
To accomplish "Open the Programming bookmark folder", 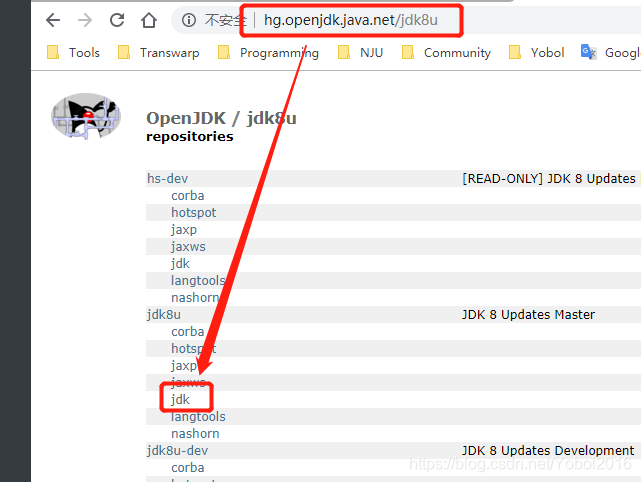I will point(268,52).
